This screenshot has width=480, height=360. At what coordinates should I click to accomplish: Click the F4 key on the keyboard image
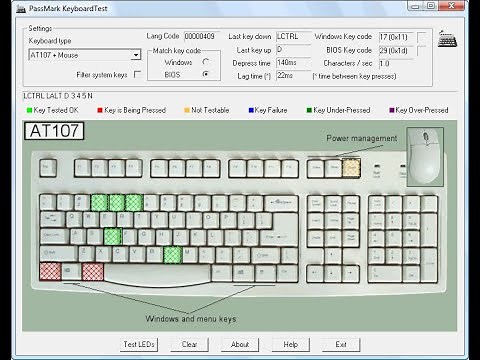(134, 168)
